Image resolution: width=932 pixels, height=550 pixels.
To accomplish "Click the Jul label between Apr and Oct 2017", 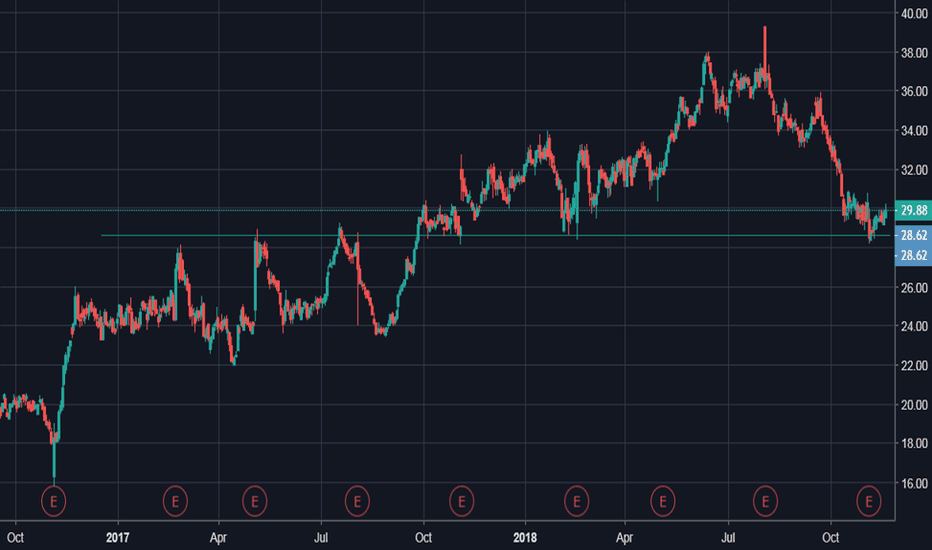I will point(321,538).
